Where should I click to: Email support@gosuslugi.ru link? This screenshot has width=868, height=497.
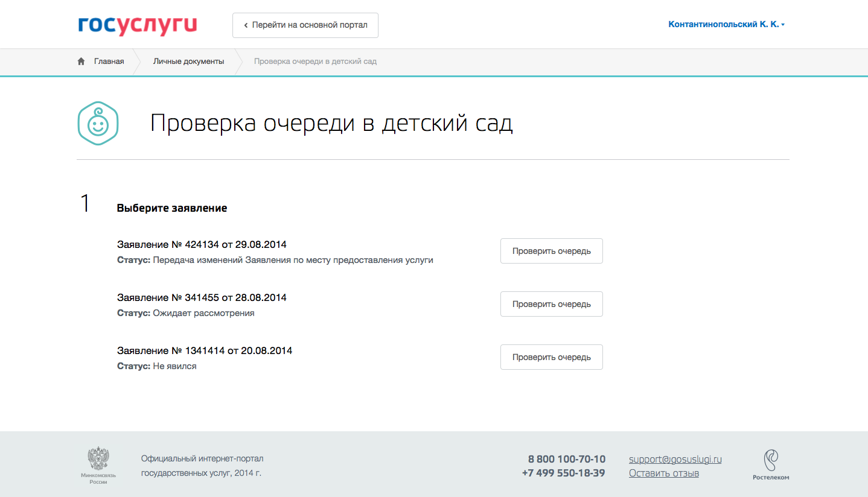click(675, 460)
